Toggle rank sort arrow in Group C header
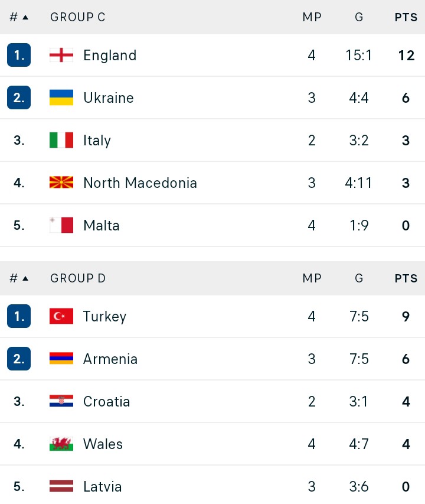The height and width of the screenshot is (504, 425). point(25,17)
